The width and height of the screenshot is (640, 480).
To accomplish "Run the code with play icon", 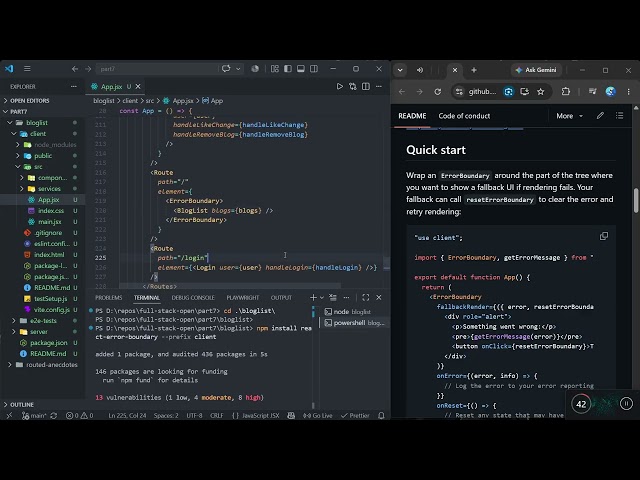I will pos(340,87).
